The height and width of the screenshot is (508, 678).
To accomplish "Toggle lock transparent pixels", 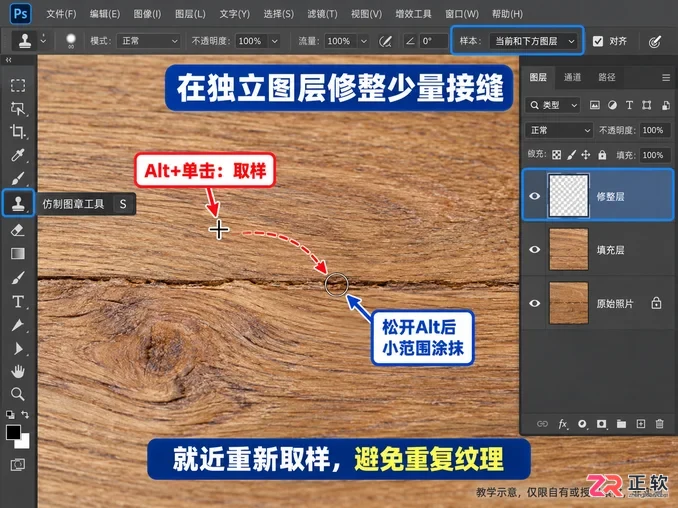I will coord(556,155).
